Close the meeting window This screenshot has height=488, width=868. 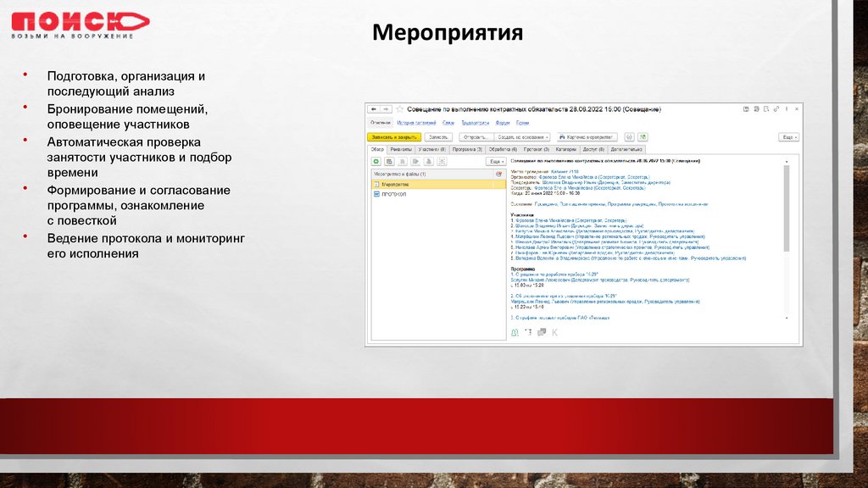(x=797, y=109)
